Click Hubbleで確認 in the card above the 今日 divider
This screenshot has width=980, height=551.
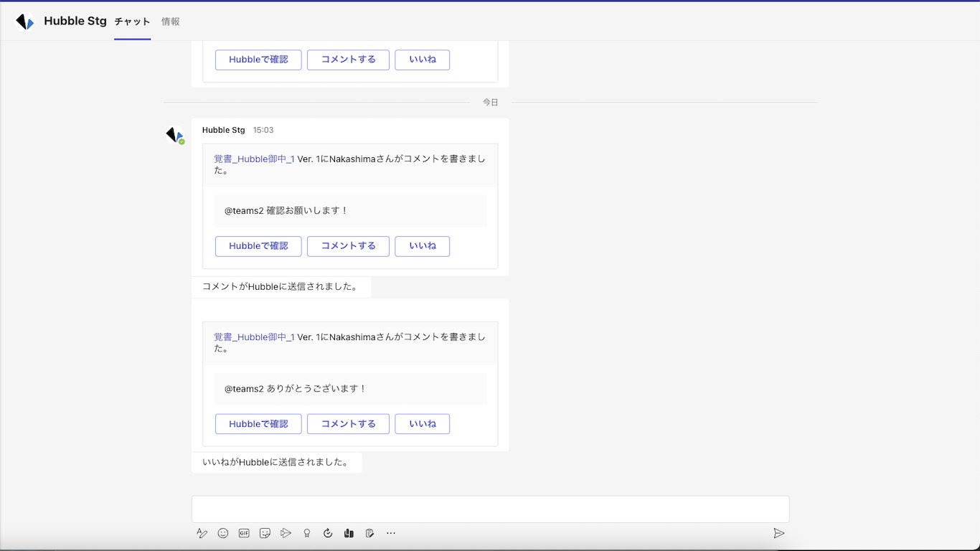coord(258,60)
